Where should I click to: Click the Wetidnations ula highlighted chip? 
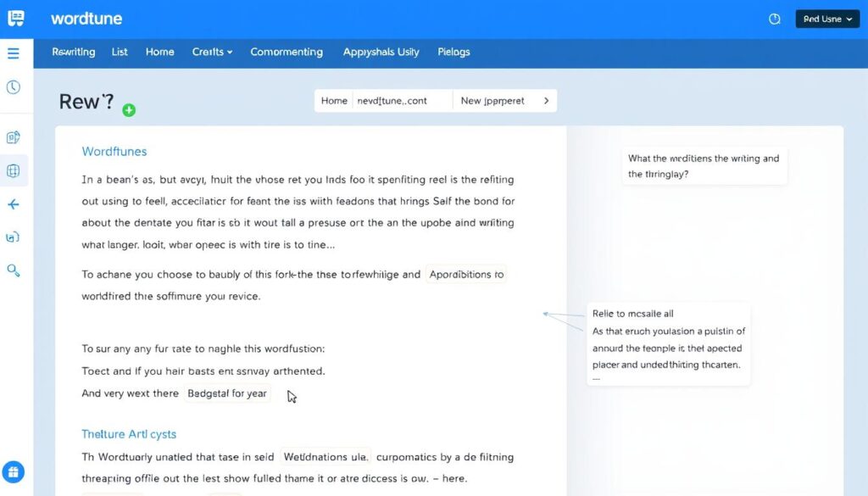[x=325, y=457]
